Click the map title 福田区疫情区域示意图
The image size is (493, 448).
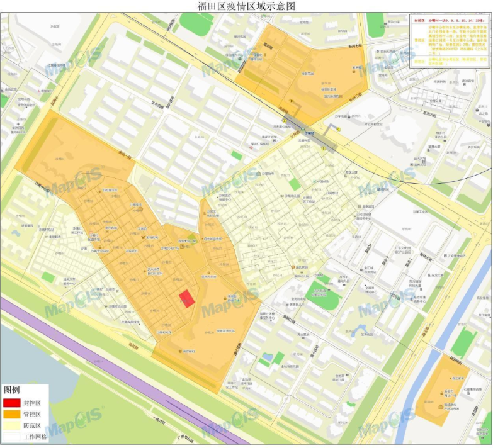(246, 6)
